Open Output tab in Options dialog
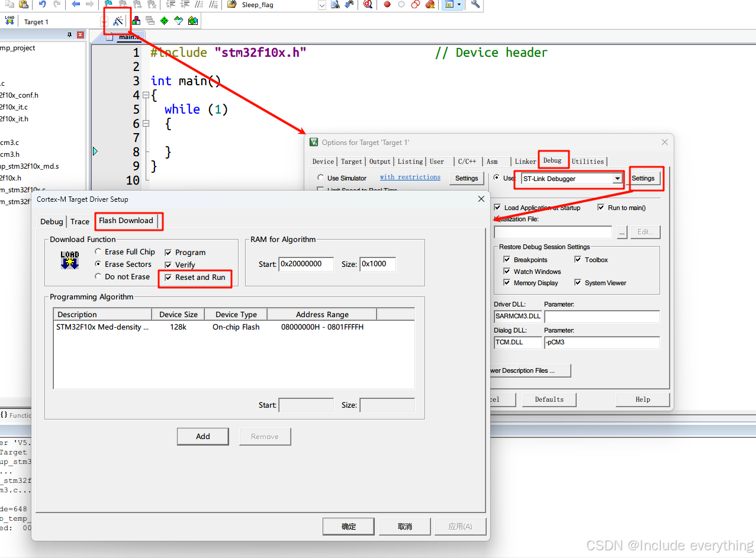The width and height of the screenshot is (756, 558). coord(380,162)
